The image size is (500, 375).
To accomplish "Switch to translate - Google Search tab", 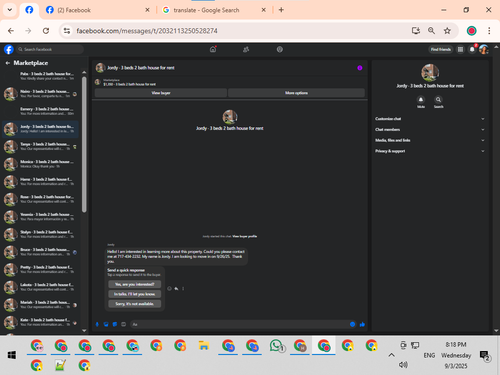I will 214,10.
